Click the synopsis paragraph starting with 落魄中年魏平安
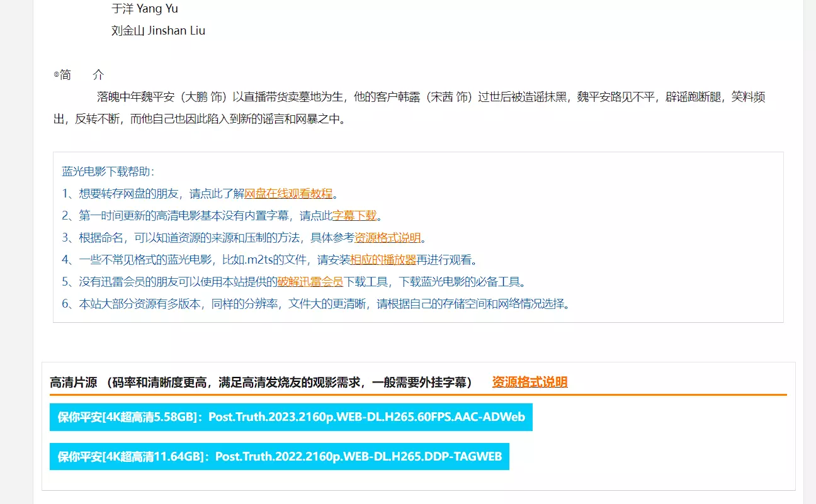 click(x=409, y=97)
